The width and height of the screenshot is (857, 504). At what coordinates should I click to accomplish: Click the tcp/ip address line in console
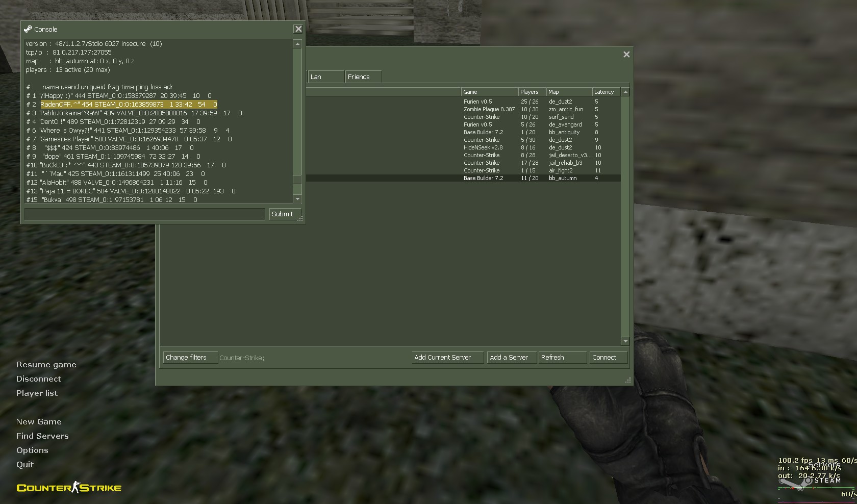[x=68, y=52]
